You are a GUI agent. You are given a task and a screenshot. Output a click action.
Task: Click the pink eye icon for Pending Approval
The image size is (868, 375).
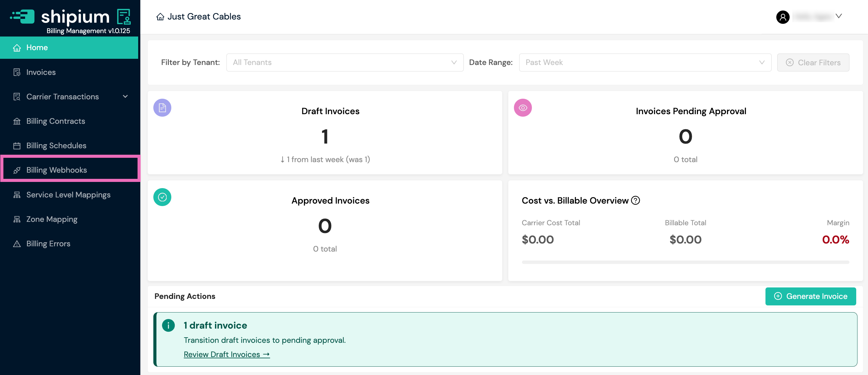tap(523, 108)
